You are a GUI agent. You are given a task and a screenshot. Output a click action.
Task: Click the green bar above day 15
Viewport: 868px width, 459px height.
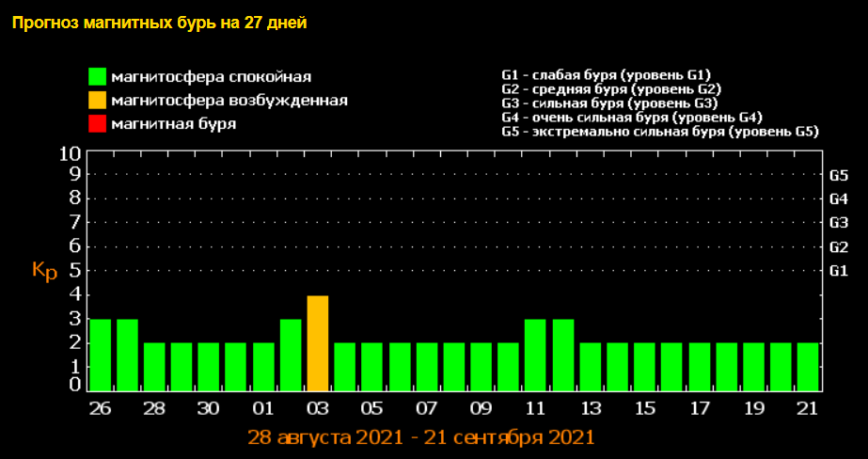(x=644, y=366)
